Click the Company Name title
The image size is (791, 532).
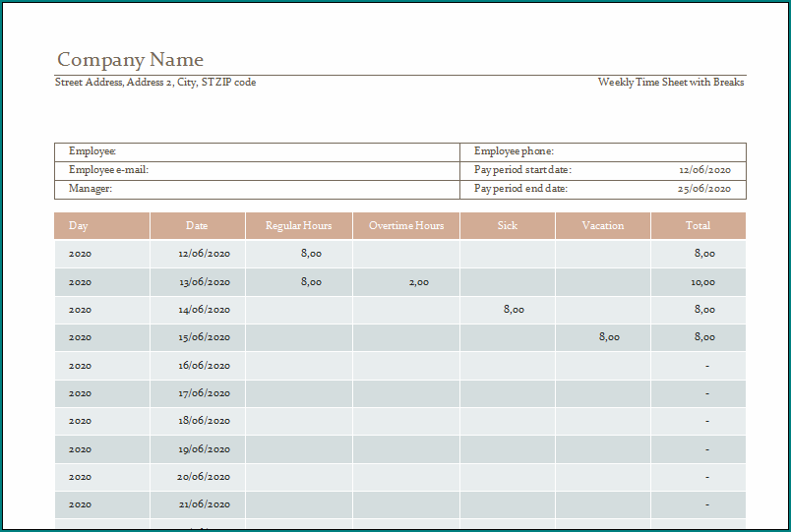[x=130, y=60]
